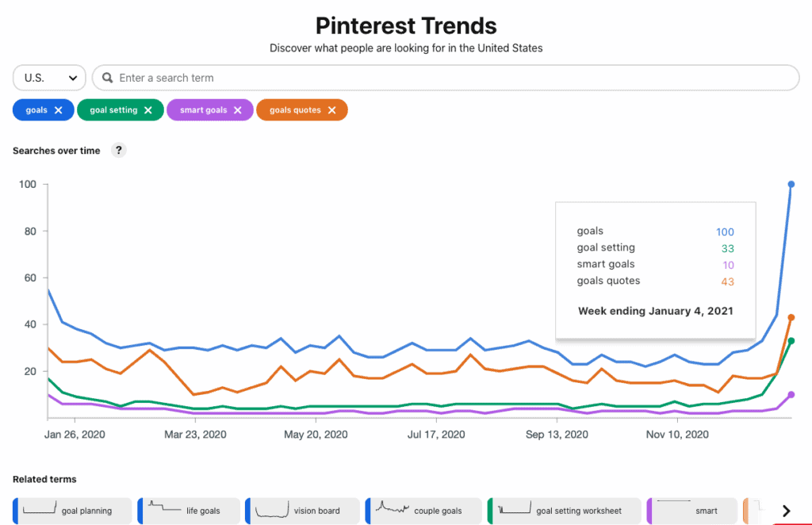Click the blue "goals" endpoint on the chart
This screenshot has width=812, height=525.
(790, 184)
